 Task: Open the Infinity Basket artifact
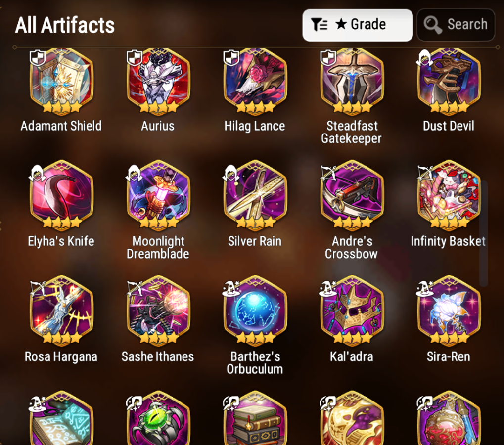(x=449, y=195)
